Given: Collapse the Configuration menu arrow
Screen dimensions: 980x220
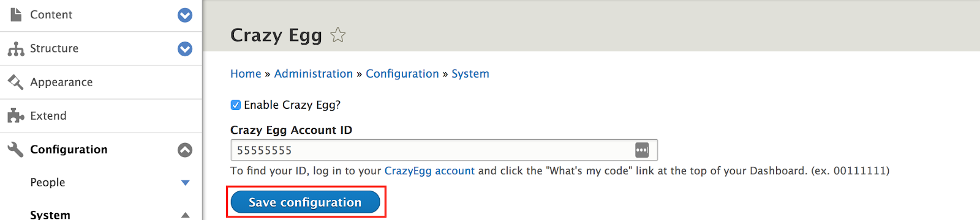Looking at the screenshot, I should coord(185,150).
